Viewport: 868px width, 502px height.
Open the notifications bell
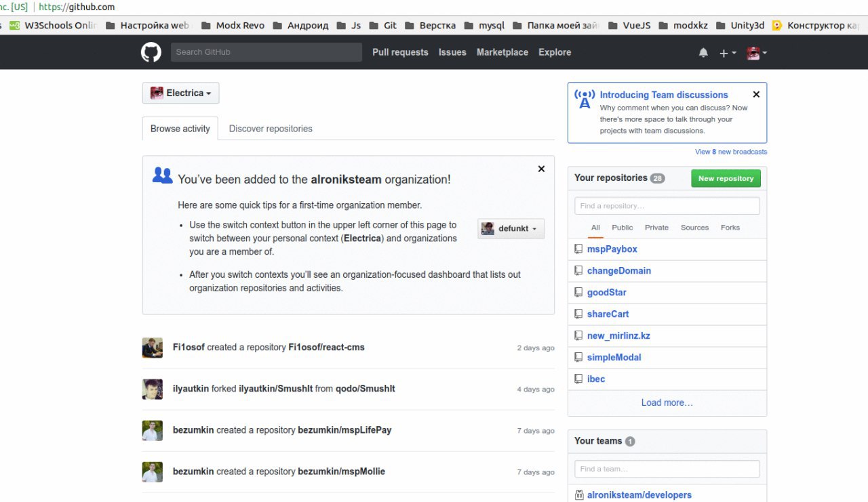coord(703,53)
